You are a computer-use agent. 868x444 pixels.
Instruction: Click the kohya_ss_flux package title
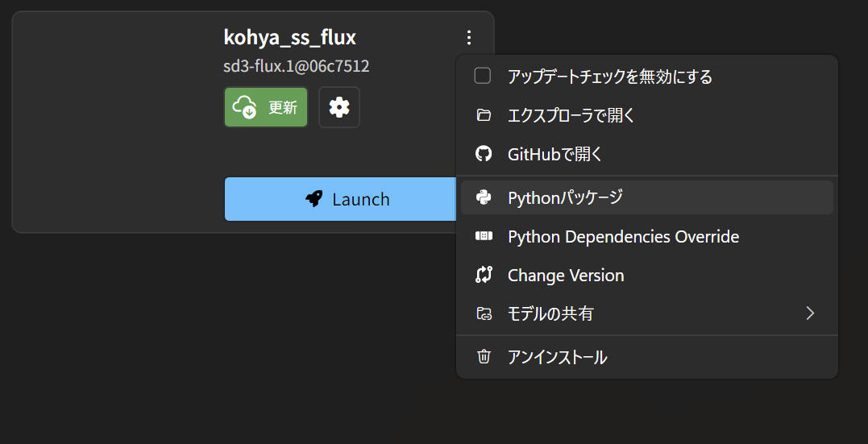(x=289, y=37)
